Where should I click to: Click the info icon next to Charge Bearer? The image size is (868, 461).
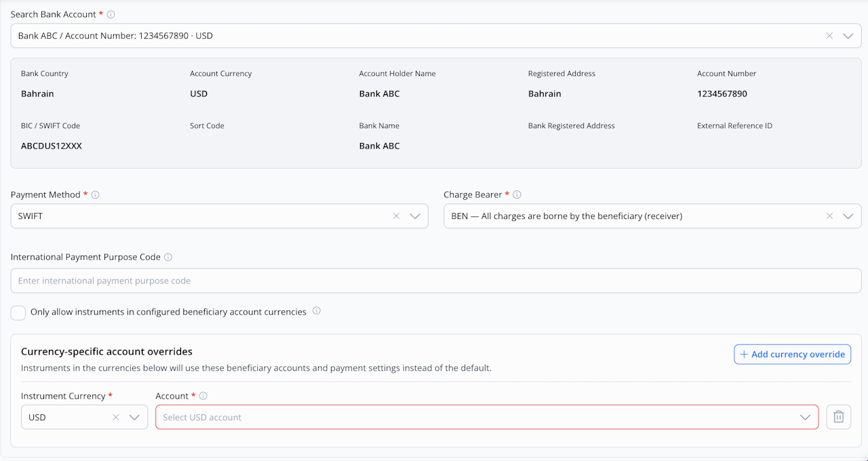tap(517, 195)
